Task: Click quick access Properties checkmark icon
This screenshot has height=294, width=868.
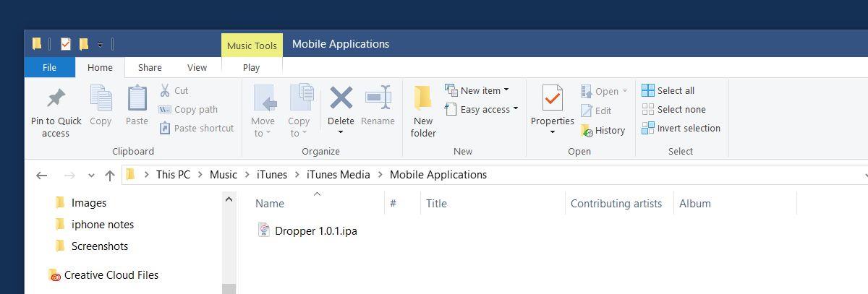Action: click(66, 44)
